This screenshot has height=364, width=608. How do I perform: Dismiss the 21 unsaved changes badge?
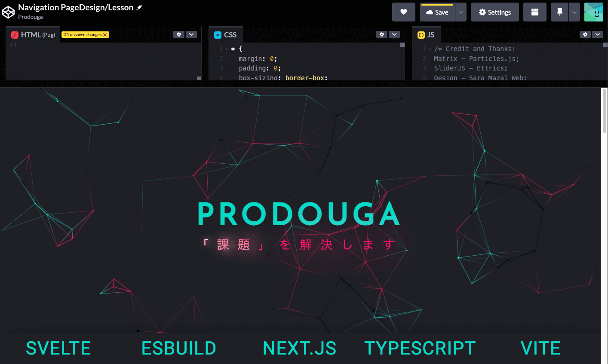point(105,35)
